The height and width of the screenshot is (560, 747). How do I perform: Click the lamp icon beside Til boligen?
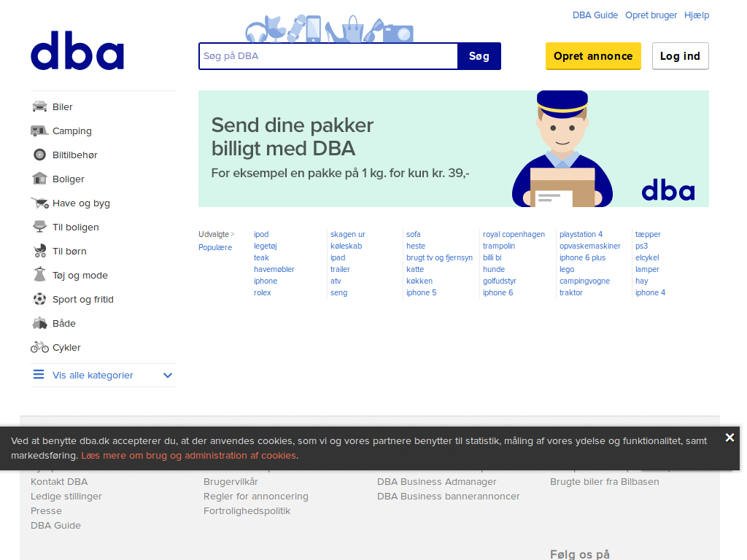pos(39,227)
